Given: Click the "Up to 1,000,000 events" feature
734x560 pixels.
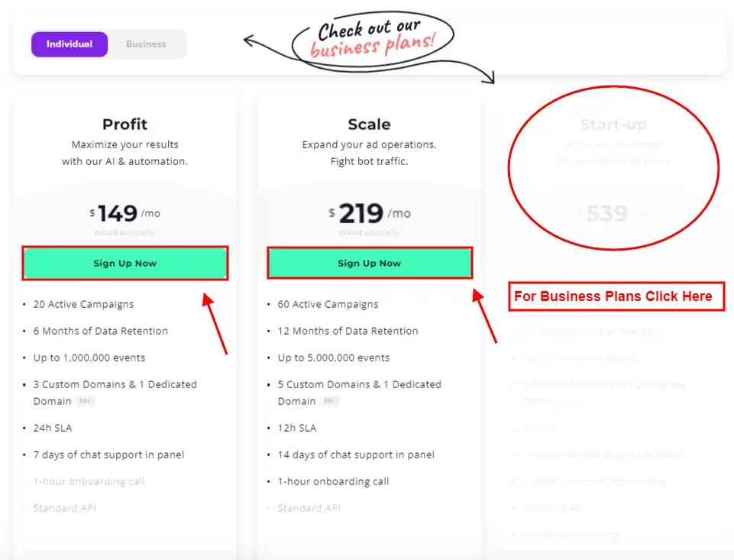Looking at the screenshot, I should tap(89, 358).
